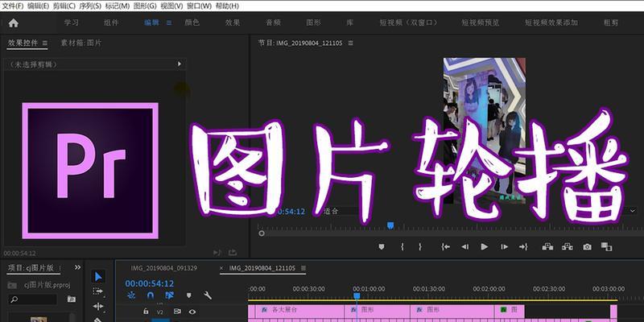The width and height of the screenshot is (644, 322).
Task: Click the Home icon in workspace bar
Action: (x=14, y=23)
